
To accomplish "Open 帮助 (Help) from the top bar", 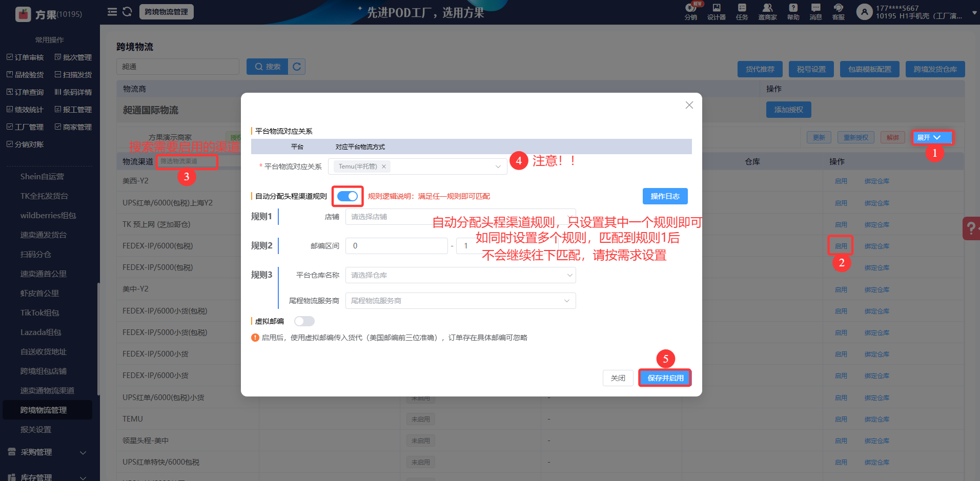I will (792, 11).
